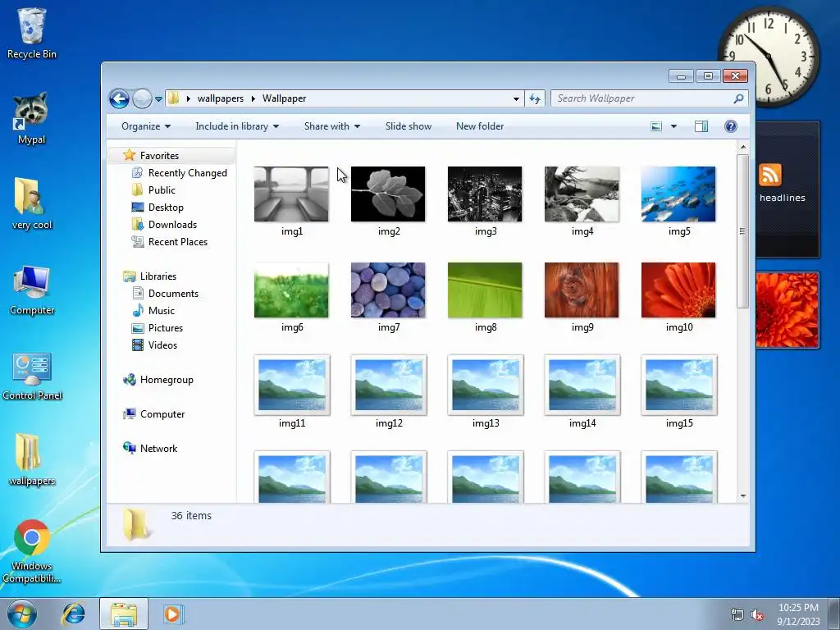840x630 pixels.
Task: Select Homegroup in the navigation pane
Action: pyautogui.click(x=158, y=380)
